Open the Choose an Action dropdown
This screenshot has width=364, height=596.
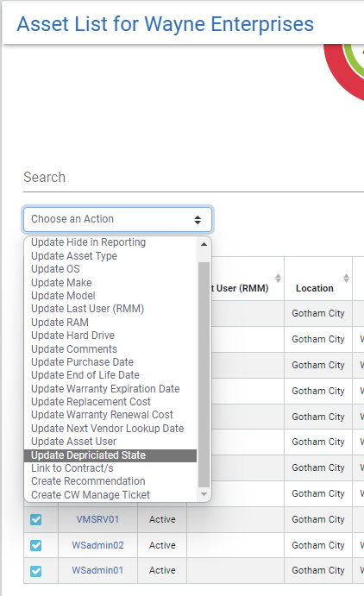118,219
